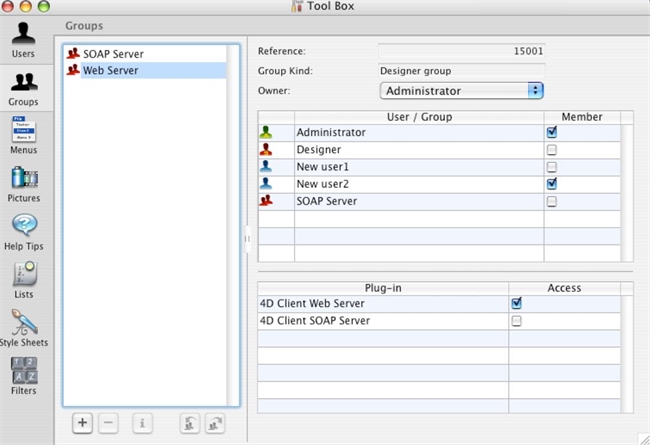Open the Owner dropdown menu
The image size is (650, 445).
click(461, 91)
